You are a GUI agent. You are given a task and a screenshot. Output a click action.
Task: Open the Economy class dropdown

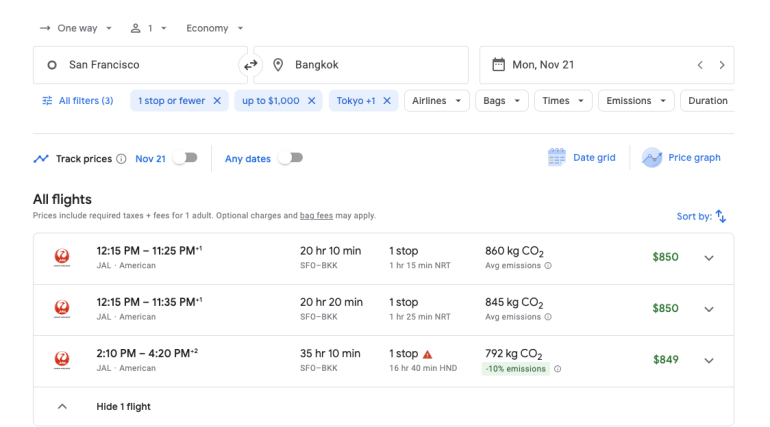pos(214,28)
